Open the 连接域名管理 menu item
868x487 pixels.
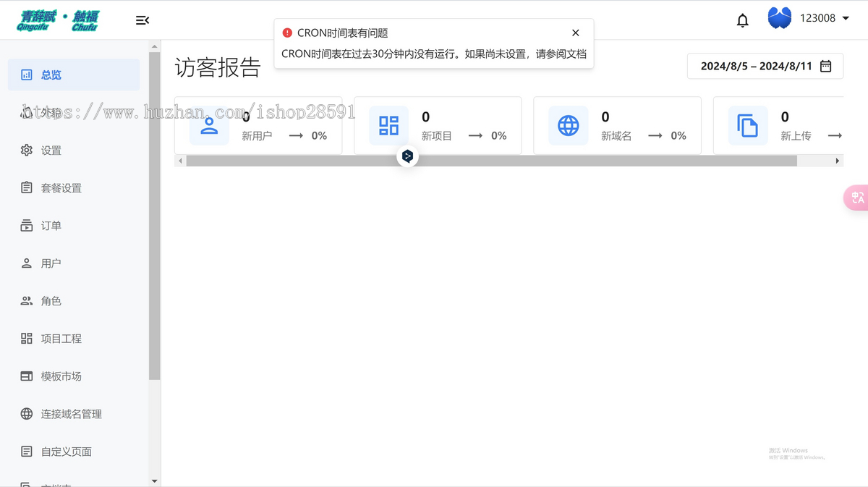pyautogui.click(x=74, y=414)
